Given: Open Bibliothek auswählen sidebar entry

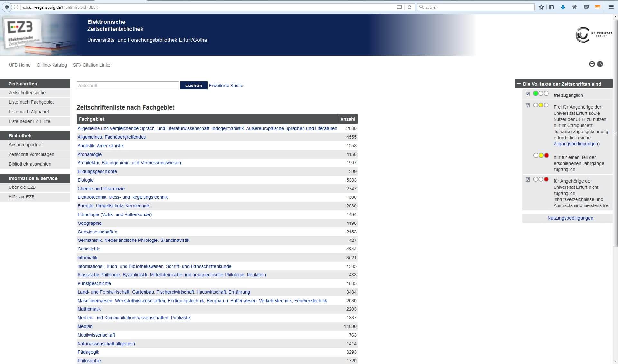Looking at the screenshot, I should pos(35,164).
